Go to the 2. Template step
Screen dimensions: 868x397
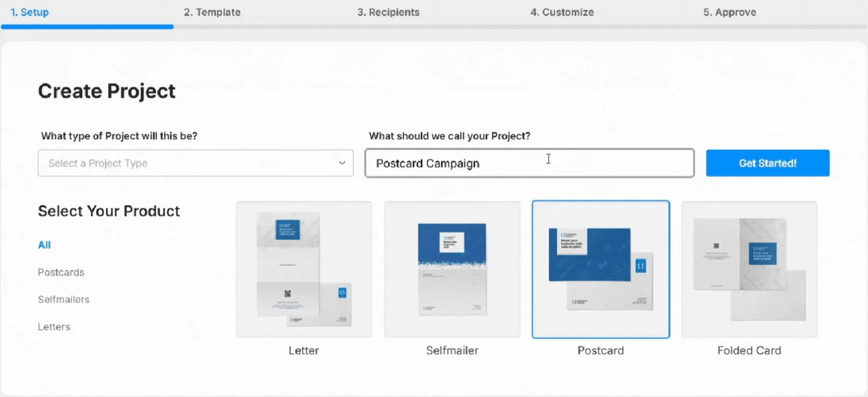212,12
